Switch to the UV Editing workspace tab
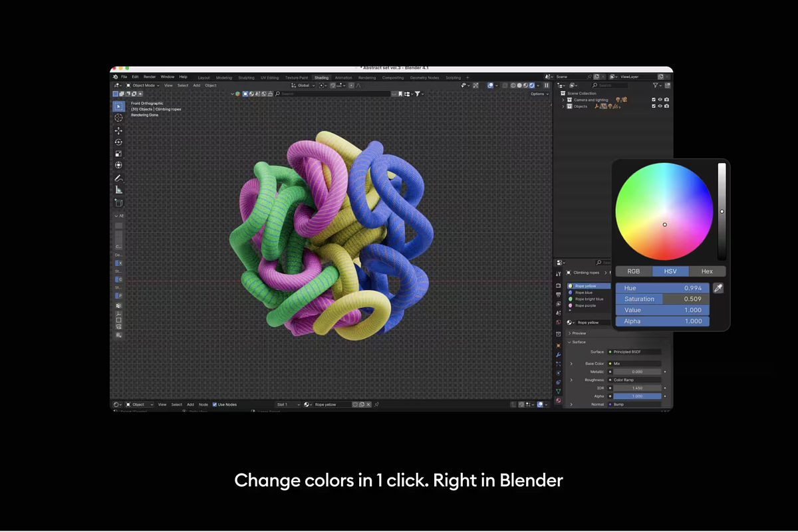 tap(269, 78)
